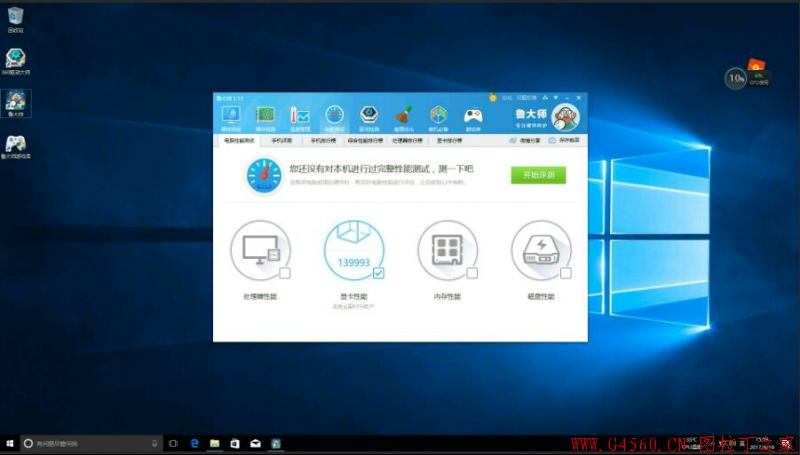This screenshot has height=455, width=800.
Task: Open the temperature management thermometer icon
Action: (299, 118)
